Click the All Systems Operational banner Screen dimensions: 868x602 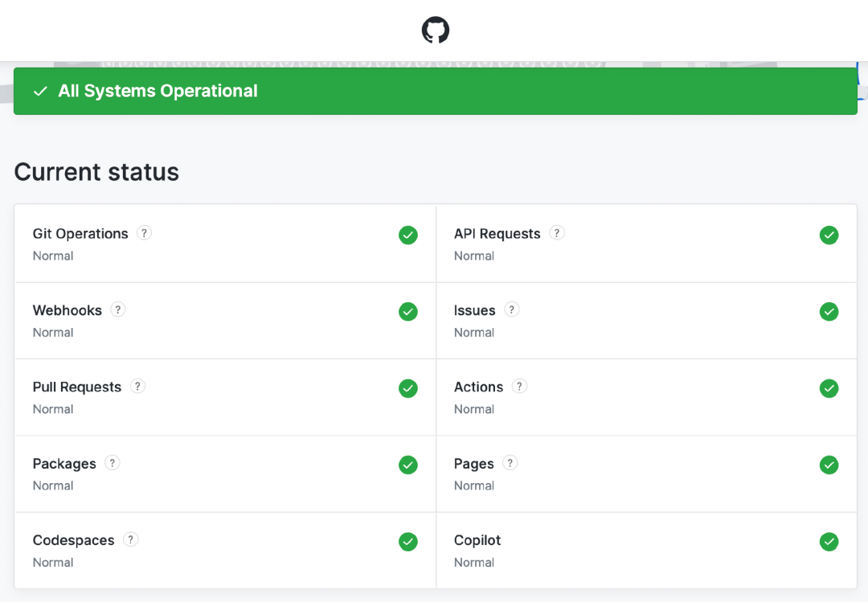[x=434, y=91]
